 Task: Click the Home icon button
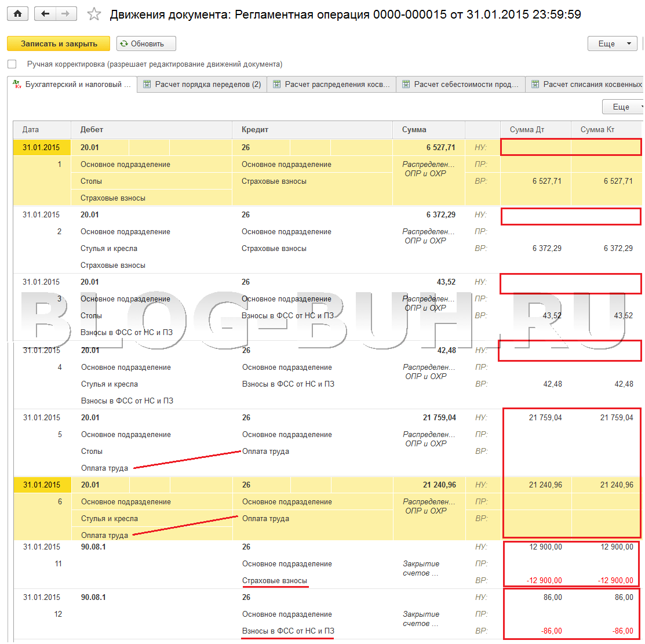(17, 14)
